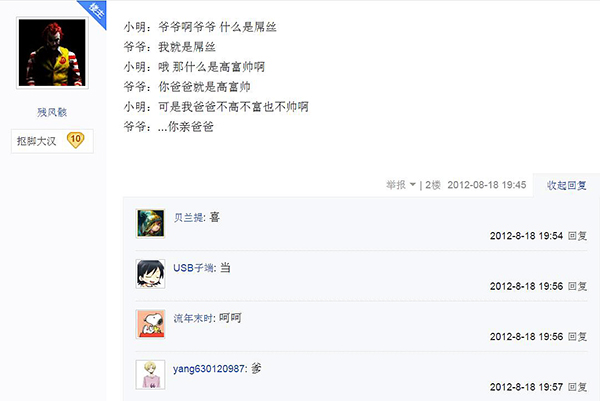Image resolution: width=600 pixels, height=401 pixels.
Task: Collapse replies with 收起回复
Action: tap(566, 186)
